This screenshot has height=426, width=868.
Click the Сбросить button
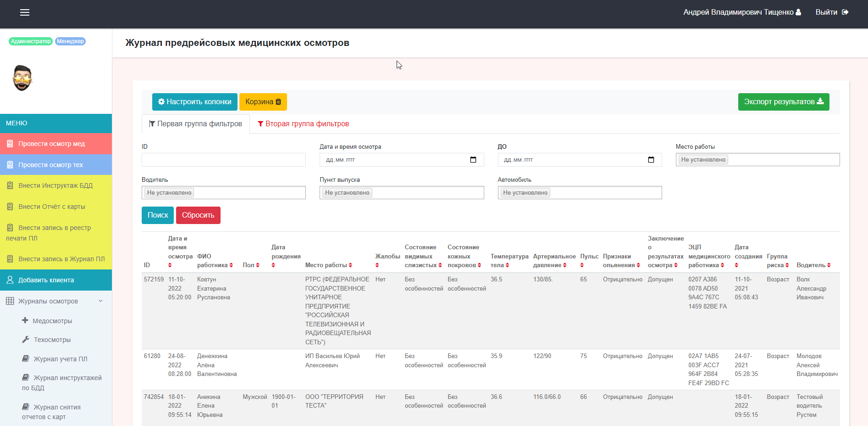198,215
